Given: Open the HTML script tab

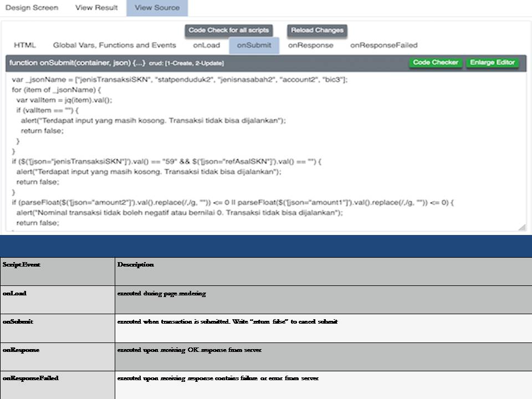Looking at the screenshot, I should point(25,45).
